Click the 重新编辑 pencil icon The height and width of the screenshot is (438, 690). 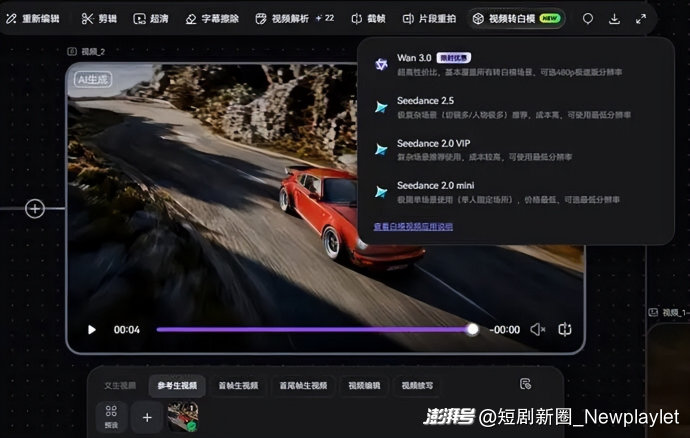point(11,18)
